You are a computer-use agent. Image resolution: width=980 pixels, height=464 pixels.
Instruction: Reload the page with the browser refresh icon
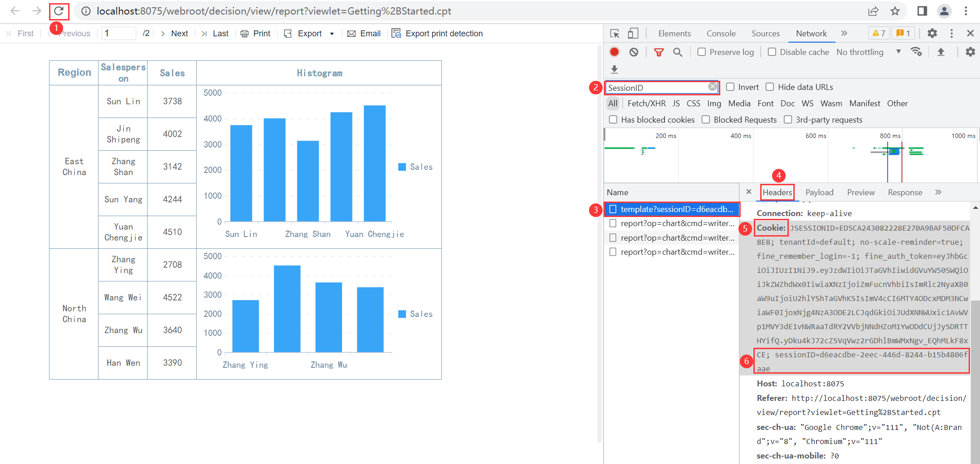pyautogui.click(x=59, y=11)
